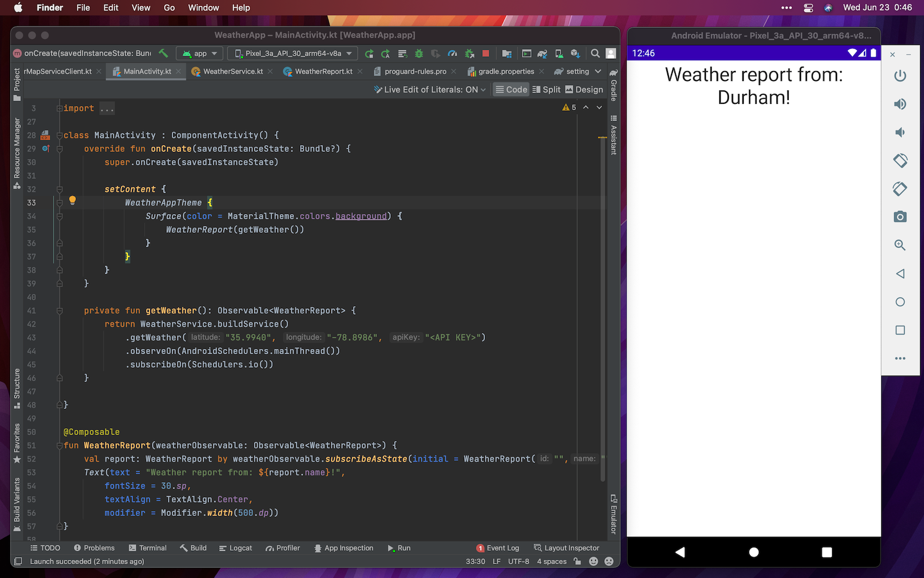Screen dimensions: 924x578
Task: Go to the previous highlighted error arrow
Action: (586, 108)
